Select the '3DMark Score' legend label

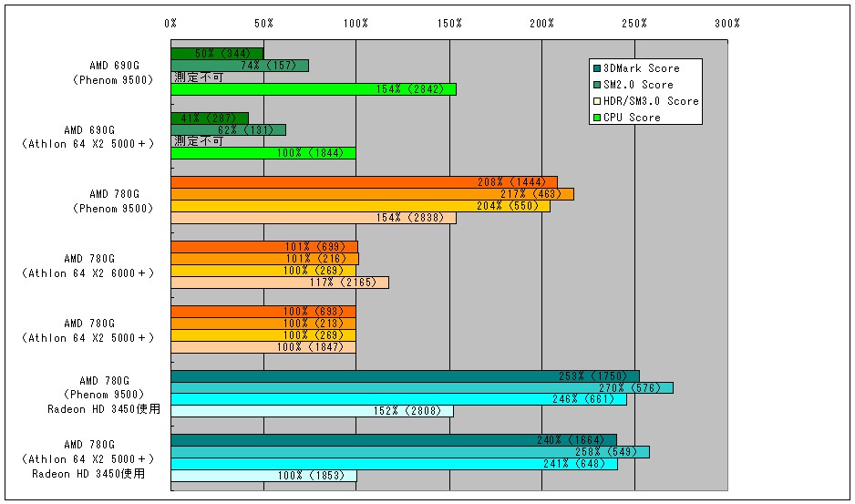[x=642, y=68]
